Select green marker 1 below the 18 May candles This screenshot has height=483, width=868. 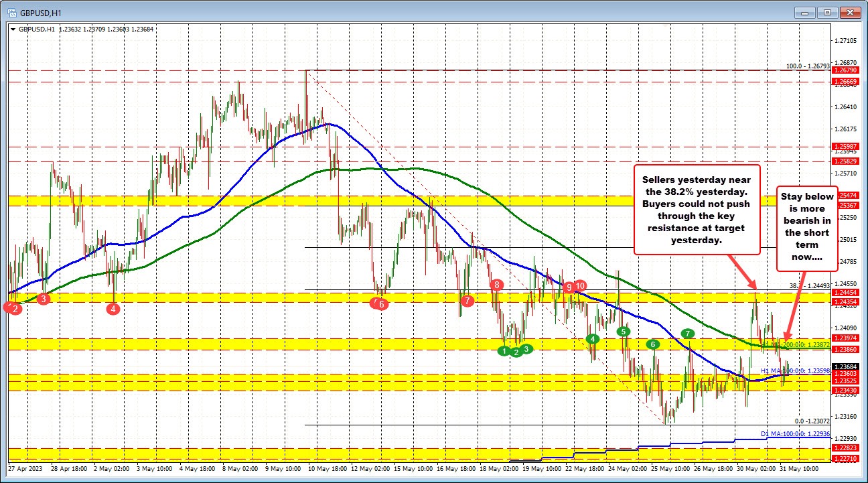tap(504, 351)
